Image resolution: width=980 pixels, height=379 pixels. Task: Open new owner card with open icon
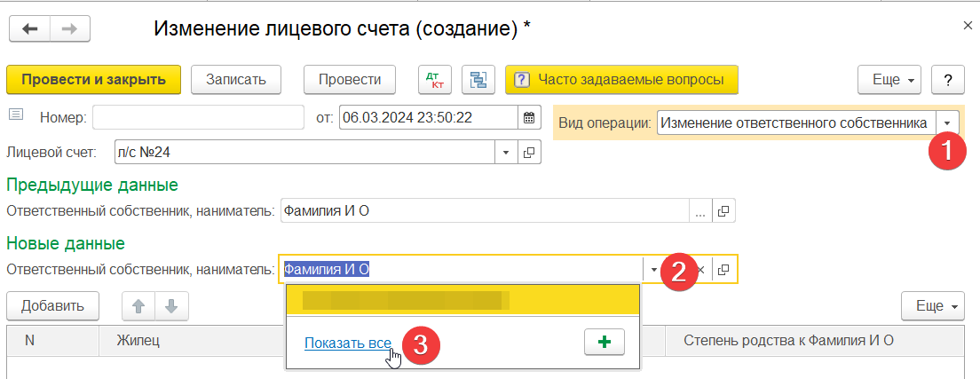coord(723,270)
